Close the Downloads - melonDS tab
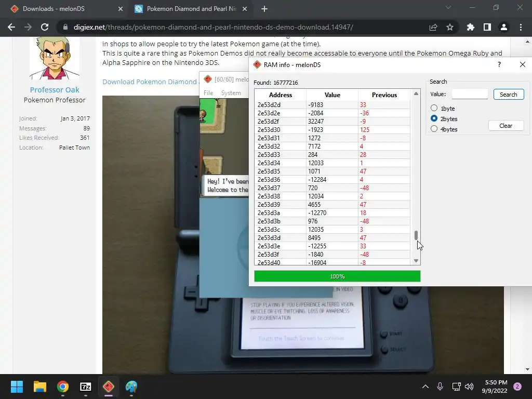 (x=121, y=9)
